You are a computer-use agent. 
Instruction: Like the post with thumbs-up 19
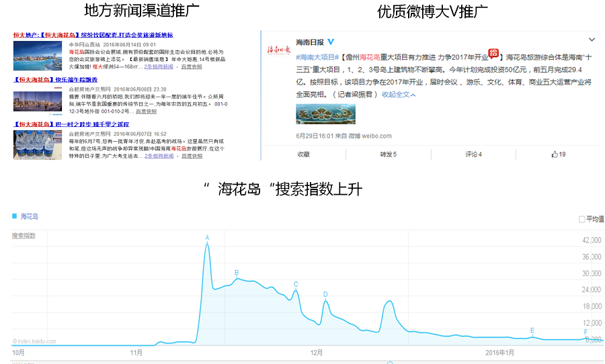[x=559, y=154]
